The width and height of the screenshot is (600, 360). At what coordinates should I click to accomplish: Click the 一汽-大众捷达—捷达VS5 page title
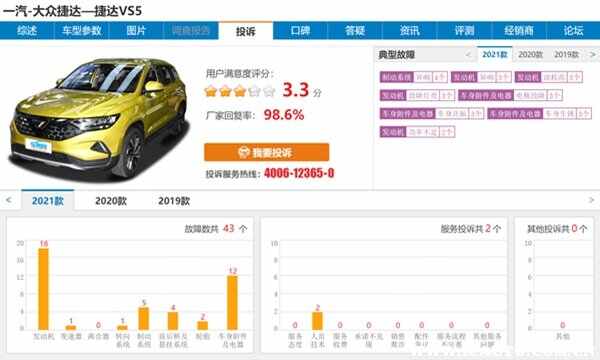(x=72, y=11)
